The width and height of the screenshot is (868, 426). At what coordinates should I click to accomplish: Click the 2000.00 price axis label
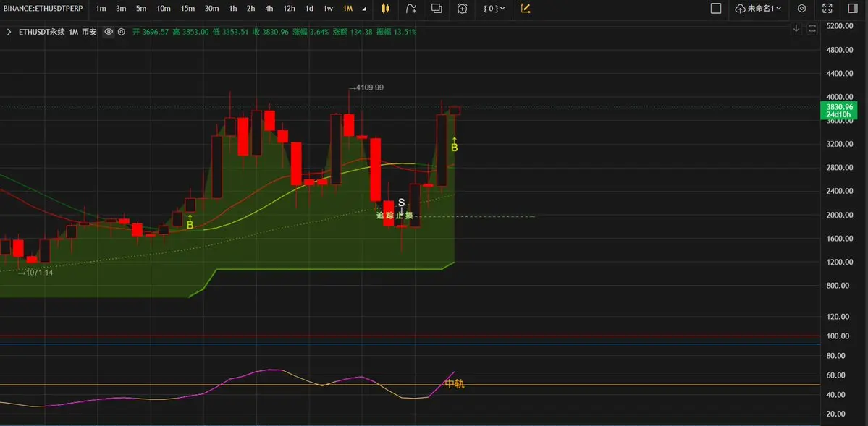[838, 215]
